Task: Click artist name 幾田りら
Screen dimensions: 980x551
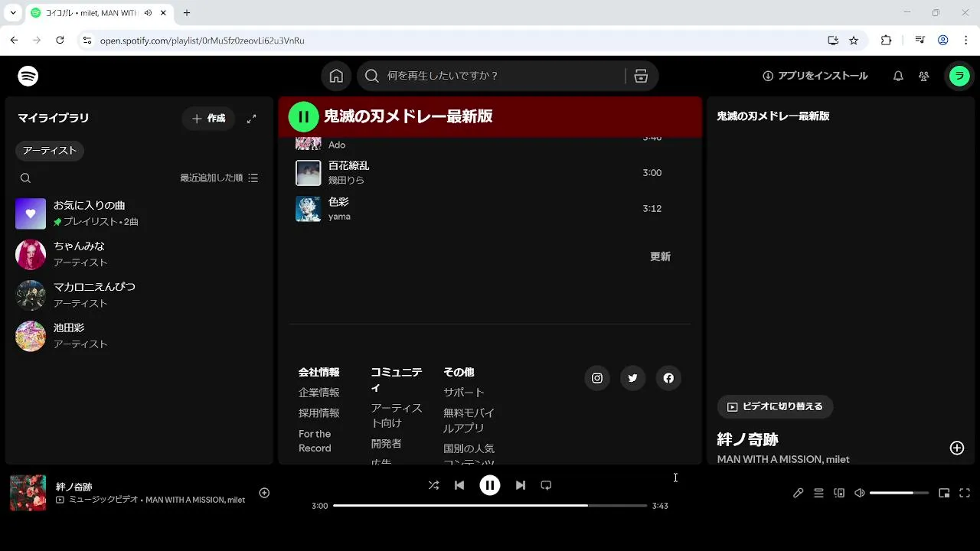Action: (x=346, y=181)
